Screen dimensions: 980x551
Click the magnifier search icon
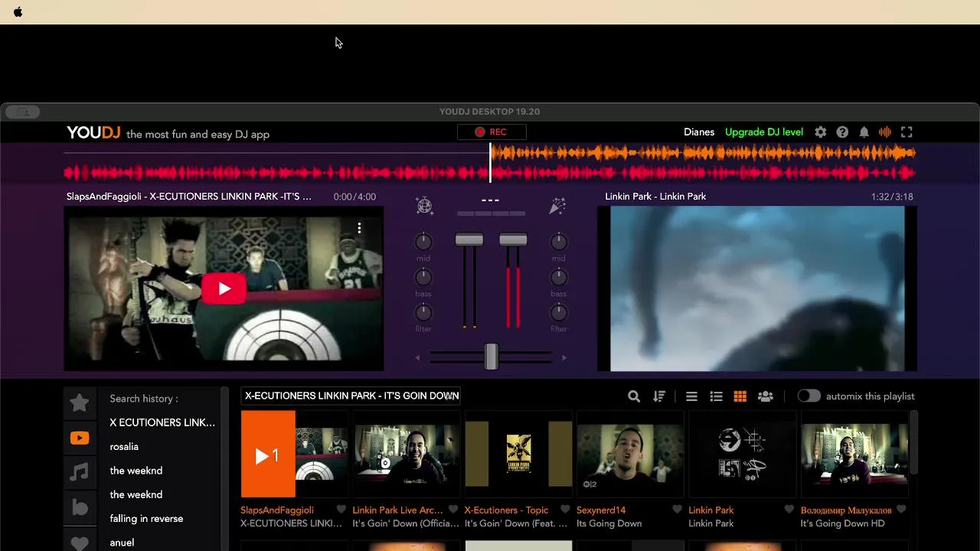pos(634,396)
